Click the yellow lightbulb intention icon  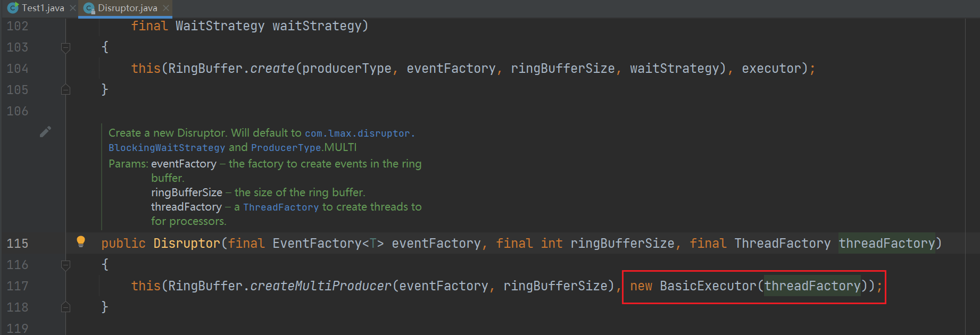(81, 241)
